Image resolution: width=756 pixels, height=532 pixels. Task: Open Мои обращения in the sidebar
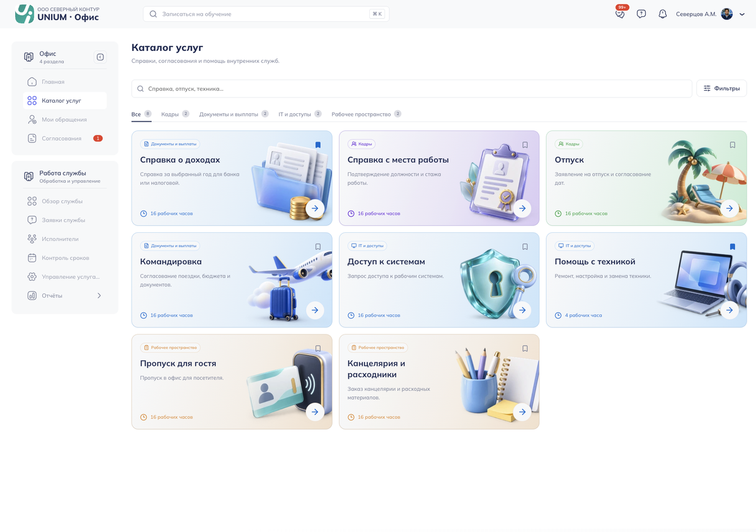pyautogui.click(x=65, y=120)
